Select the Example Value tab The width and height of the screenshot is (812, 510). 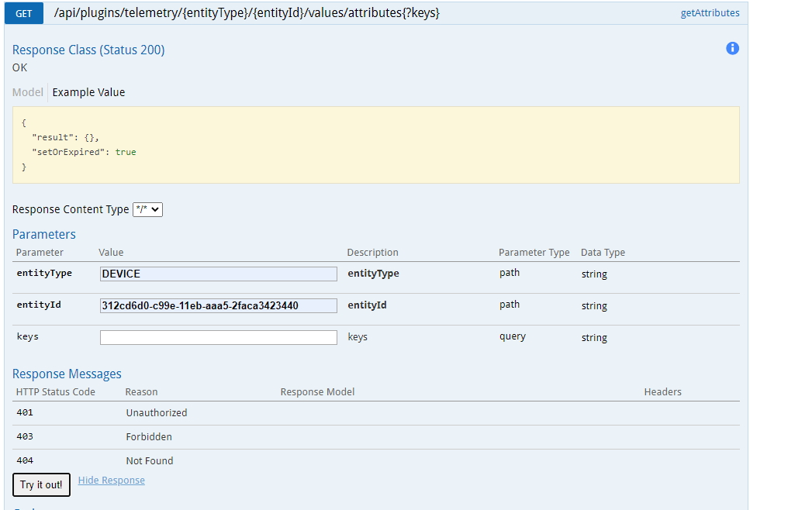[x=88, y=92]
